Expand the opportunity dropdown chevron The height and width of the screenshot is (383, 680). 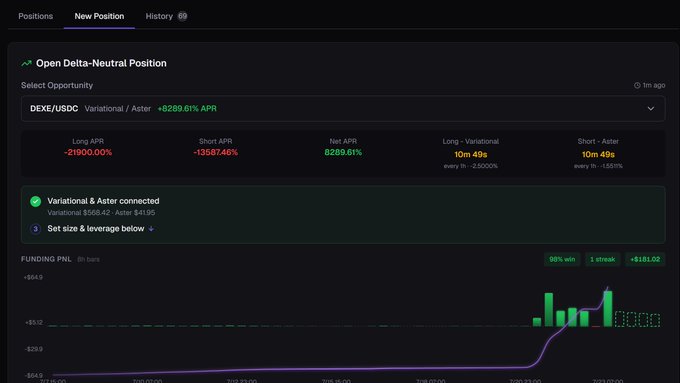coord(651,108)
